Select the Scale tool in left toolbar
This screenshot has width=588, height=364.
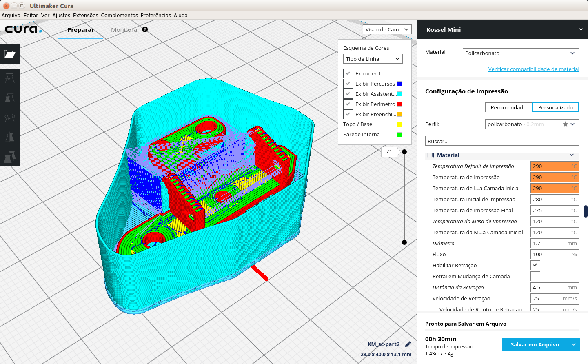coord(10,98)
